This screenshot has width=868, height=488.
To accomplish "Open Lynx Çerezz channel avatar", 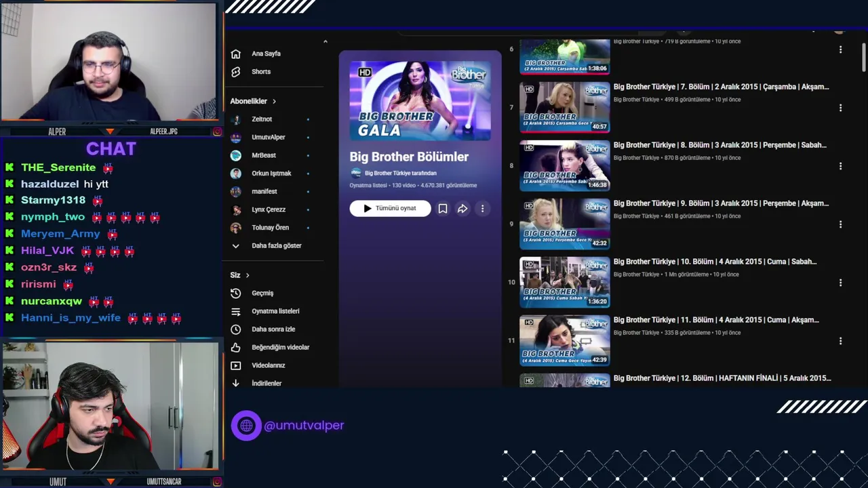I will (235, 209).
